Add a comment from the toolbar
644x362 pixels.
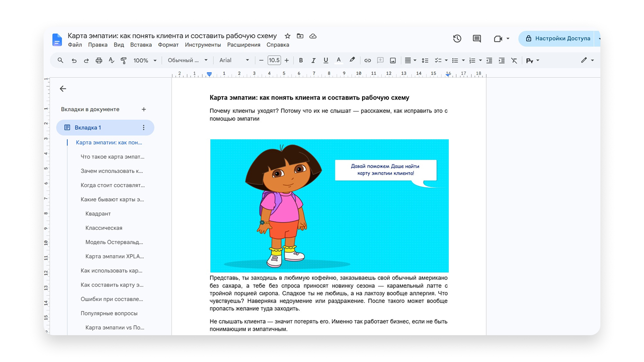[380, 60]
